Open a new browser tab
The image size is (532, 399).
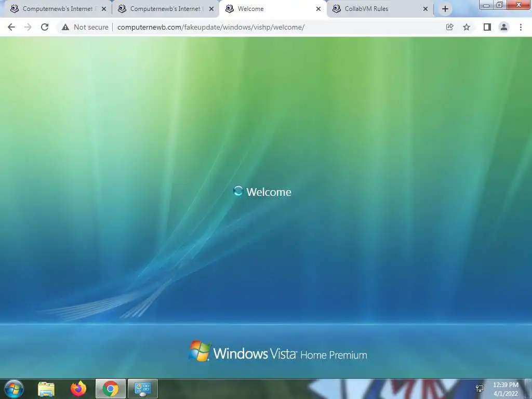[x=445, y=9]
